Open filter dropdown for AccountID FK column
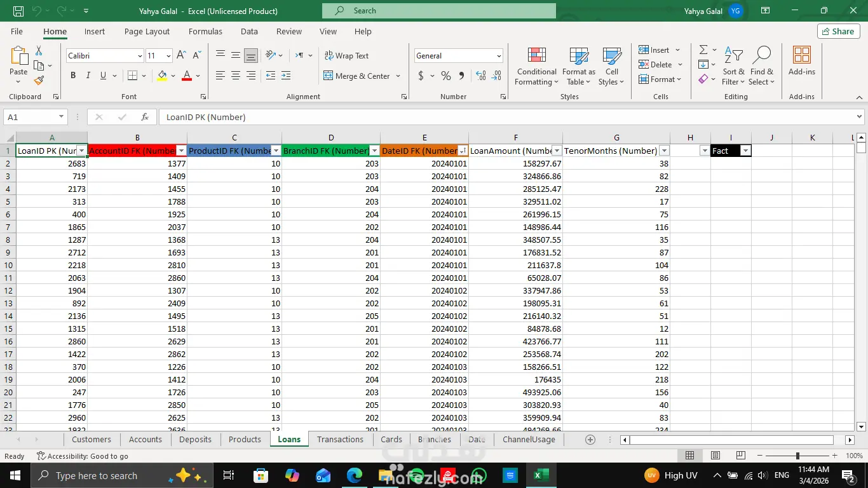The height and width of the screenshot is (488, 868). [x=181, y=151]
